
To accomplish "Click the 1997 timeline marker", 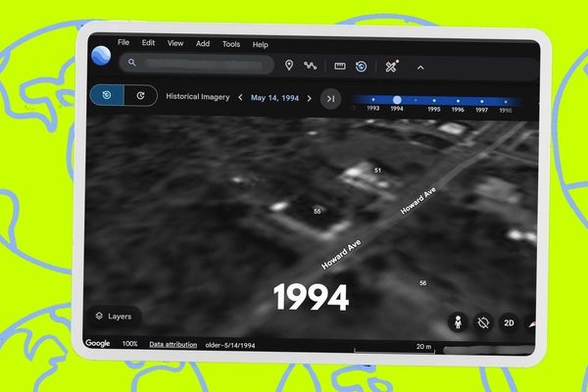I will (482, 101).
